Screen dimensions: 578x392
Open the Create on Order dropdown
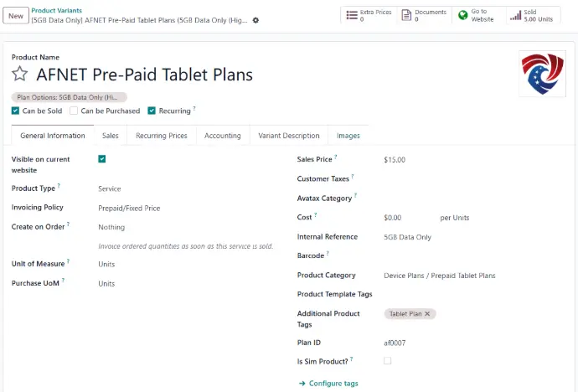168,227
